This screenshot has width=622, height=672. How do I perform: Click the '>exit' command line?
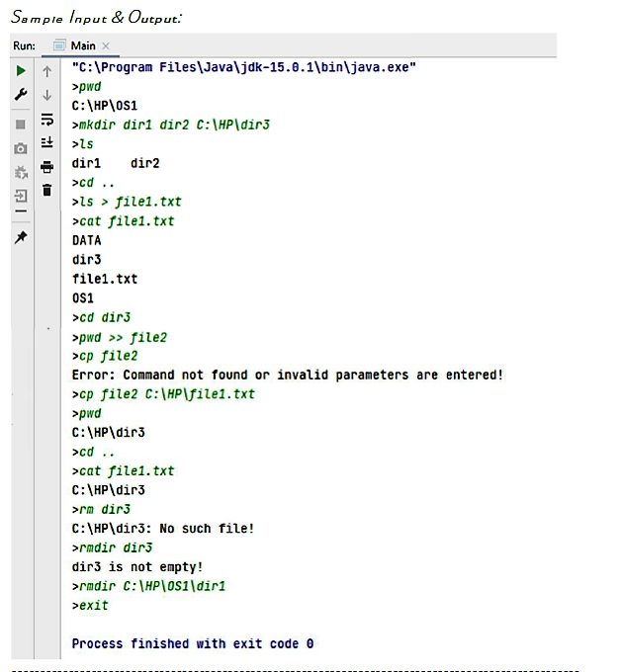[x=90, y=605]
